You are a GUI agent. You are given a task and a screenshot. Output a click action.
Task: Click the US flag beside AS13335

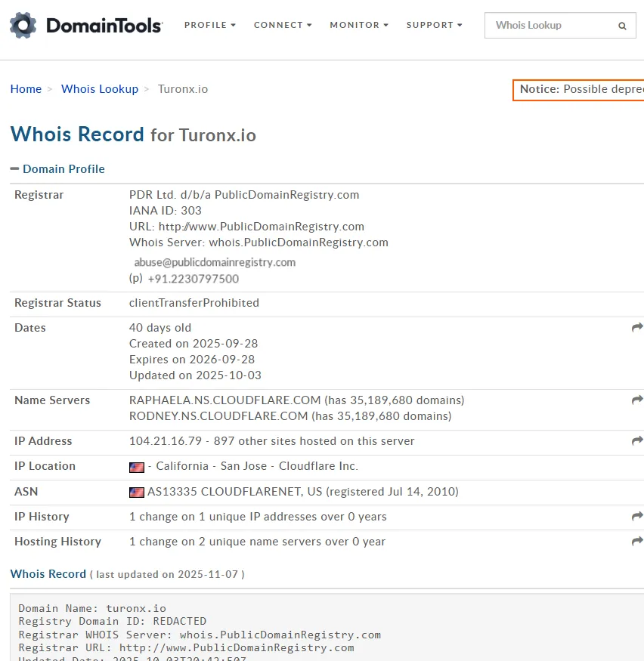click(x=137, y=493)
